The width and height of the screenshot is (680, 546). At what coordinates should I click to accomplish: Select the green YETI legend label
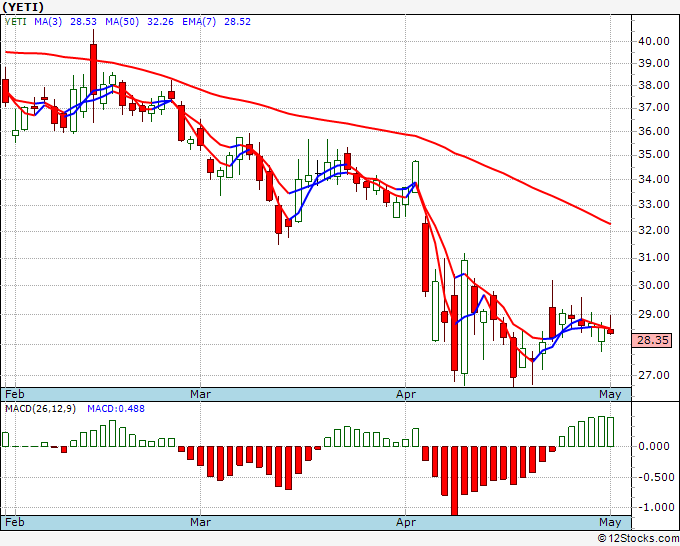tap(16, 21)
